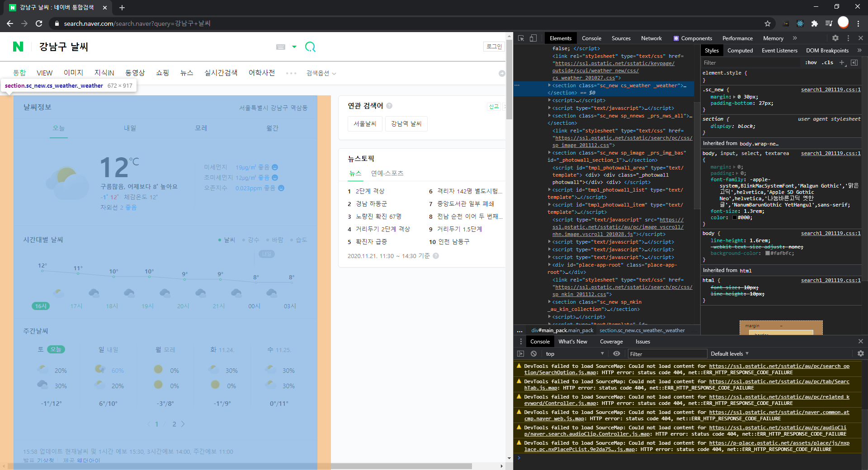Switch weather view to 월간 tab
Viewport: 868px width, 470px height.
pyautogui.click(x=272, y=128)
